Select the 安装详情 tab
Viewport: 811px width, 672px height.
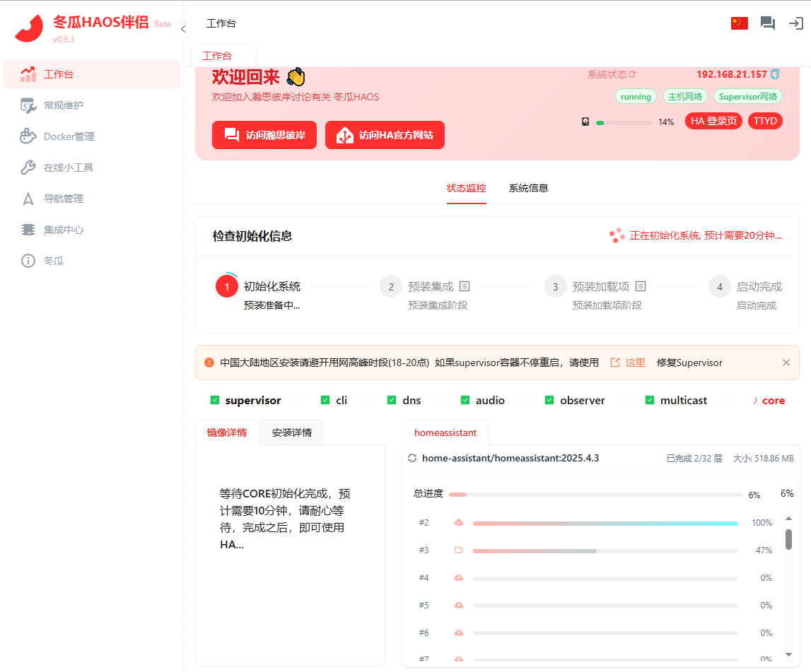292,432
